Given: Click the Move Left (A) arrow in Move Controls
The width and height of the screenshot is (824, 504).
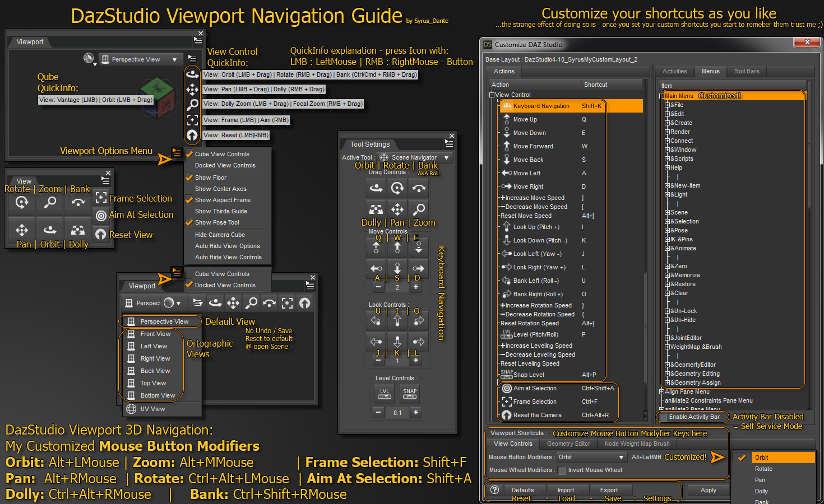Looking at the screenshot, I should (x=376, y=268).
